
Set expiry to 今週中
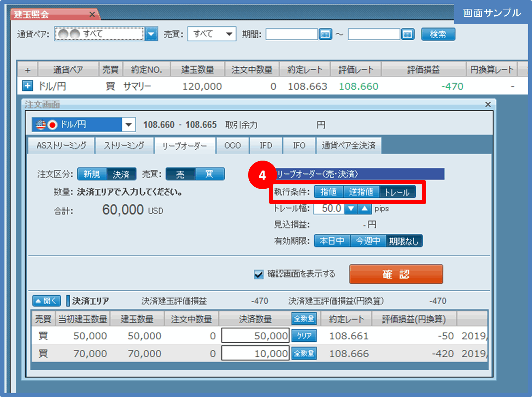[368, 241]
